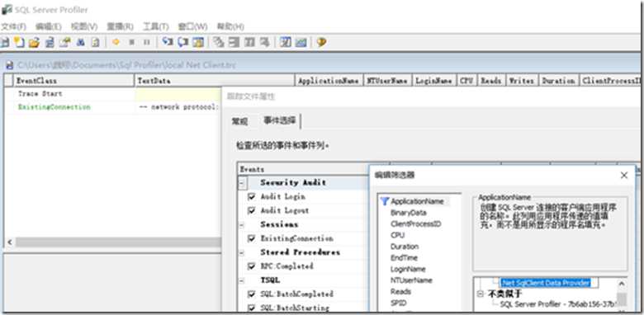Viewport: 644px width, 315px height.
Task: Uncheck the Audit Login event
Action: point(252,197)
